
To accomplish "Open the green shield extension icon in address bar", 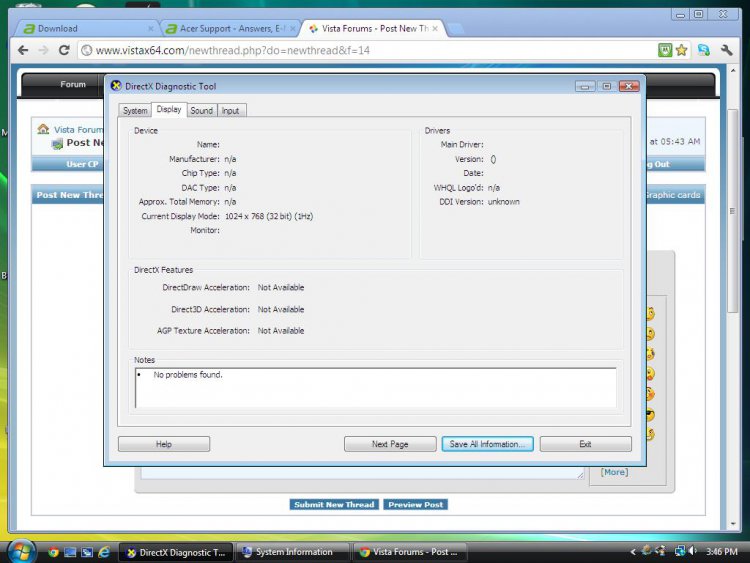I will point(665,50).
